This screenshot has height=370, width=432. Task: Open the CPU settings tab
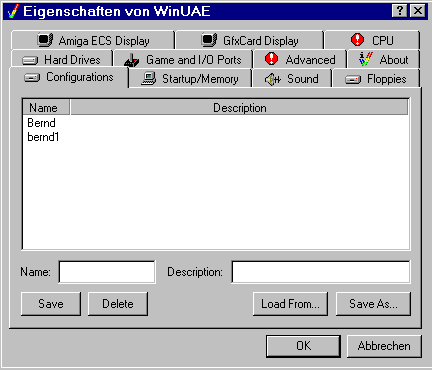click(x=372, y=40)
